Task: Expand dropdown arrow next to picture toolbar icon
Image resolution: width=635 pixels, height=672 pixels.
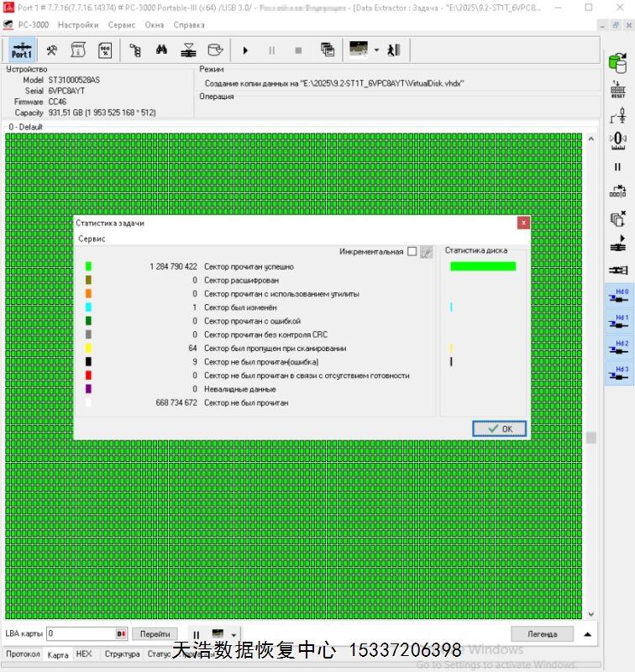Action: click(x=376, y=50)
